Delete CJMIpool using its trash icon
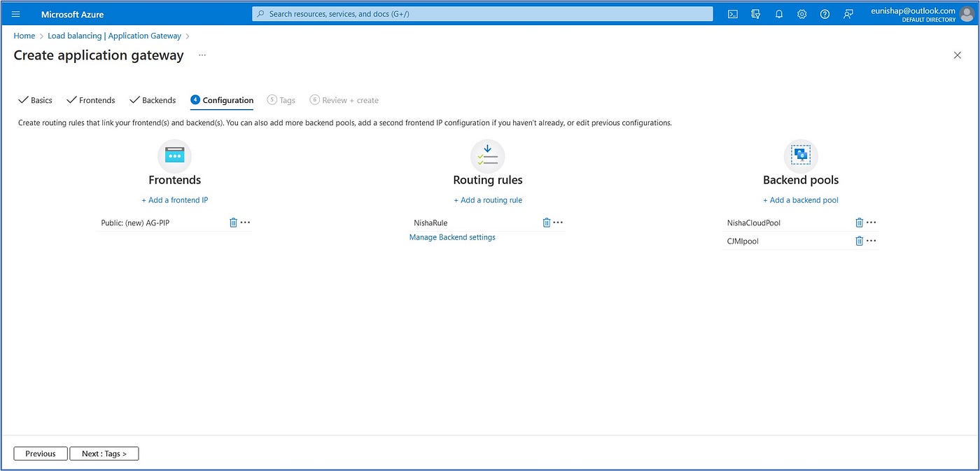The height and width of the screenshot is (471, 980). coord(859,241)
